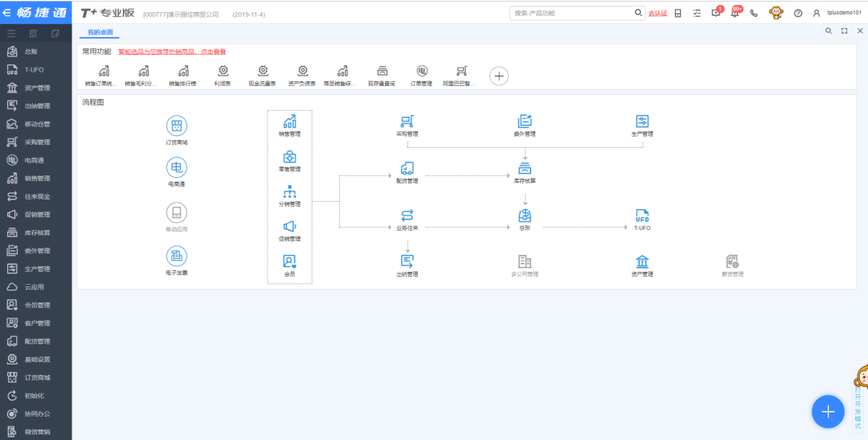868x440 pixels.
Task: Click the phone support icon
Action: click(x=754, y=14)
